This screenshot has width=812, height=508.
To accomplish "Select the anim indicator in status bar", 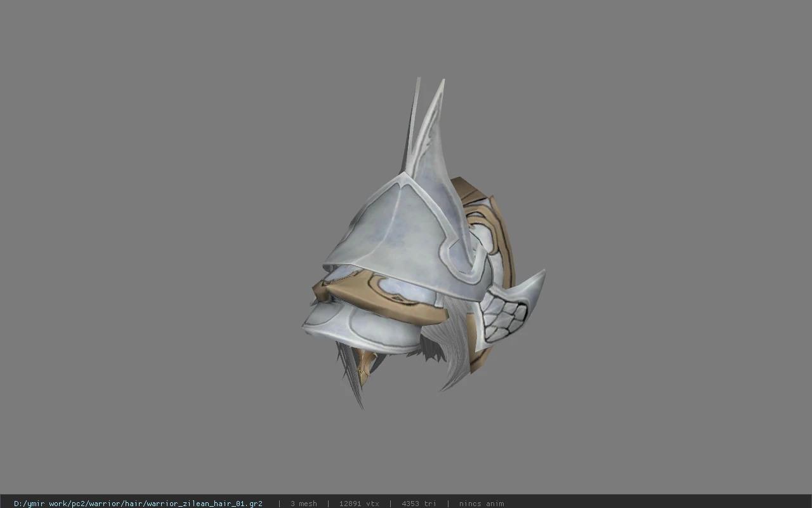I will [481, 504].
